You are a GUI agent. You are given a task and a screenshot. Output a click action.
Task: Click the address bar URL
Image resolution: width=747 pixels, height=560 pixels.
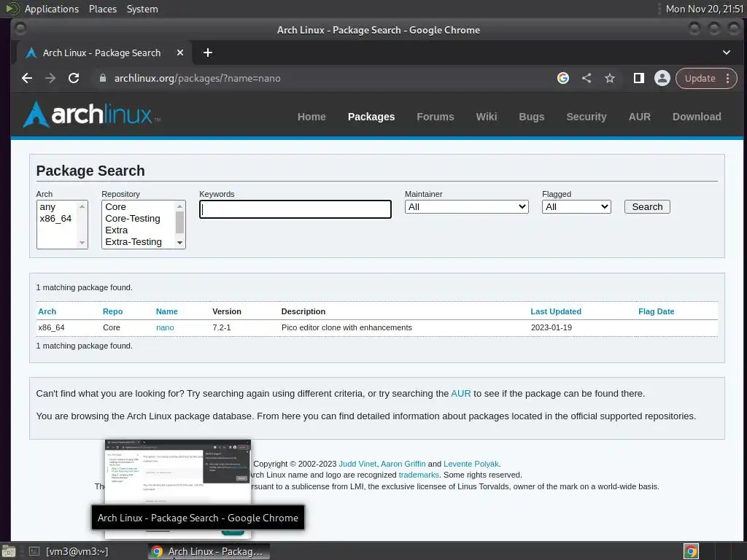(x=197, y=78)
